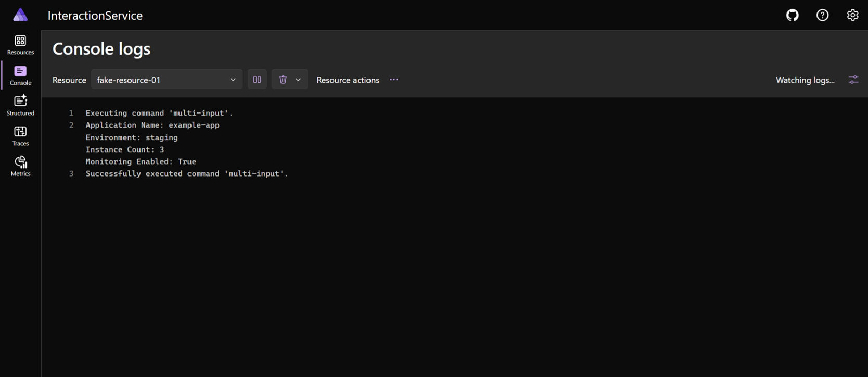Screen dimensions: 868x377
Task: Navigate to the Traces page
Action: coord(20,136)
